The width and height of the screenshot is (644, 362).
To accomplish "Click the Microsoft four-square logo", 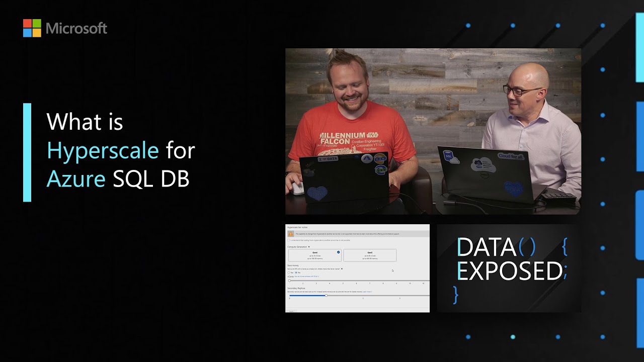I will tap(32, 28).
